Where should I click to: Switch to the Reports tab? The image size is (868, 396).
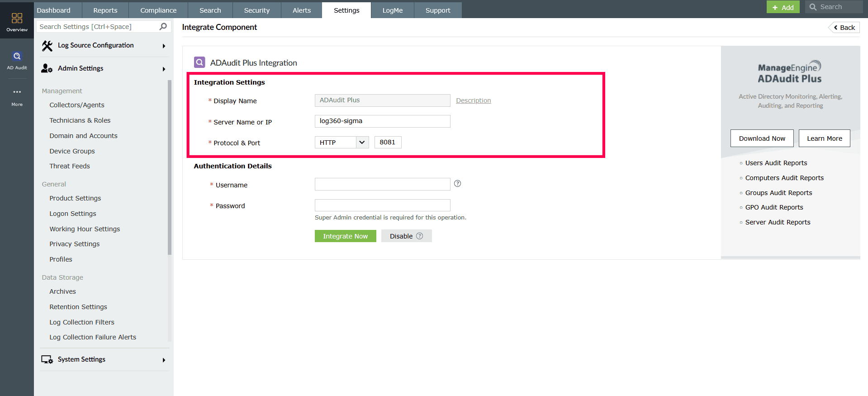tap(105, 10)
